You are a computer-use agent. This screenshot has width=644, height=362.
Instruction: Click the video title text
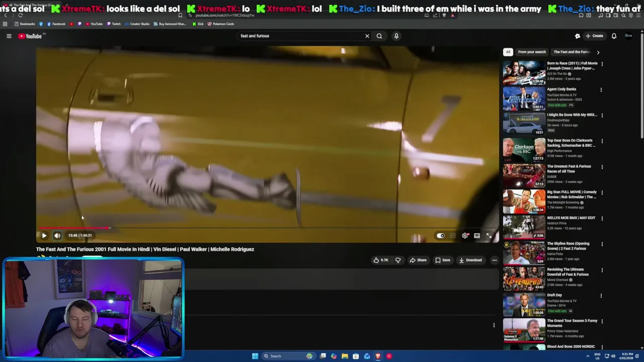point(145,249)
